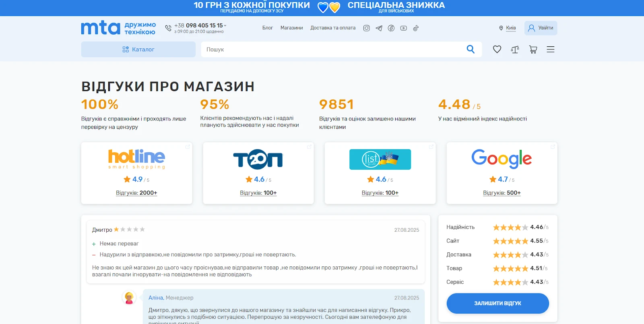
Task: Select Київ city selector
Action: pyautogui.click(x=511, y=28)
